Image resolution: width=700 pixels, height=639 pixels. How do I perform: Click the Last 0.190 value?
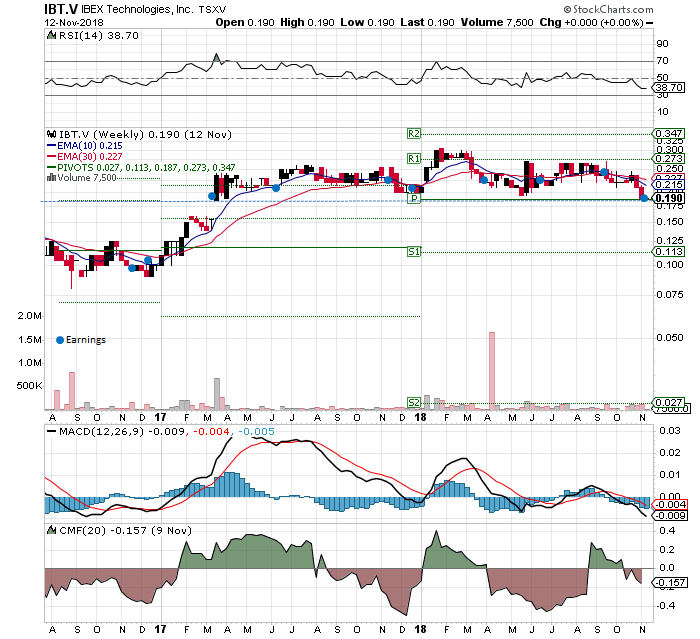[427, 22]
